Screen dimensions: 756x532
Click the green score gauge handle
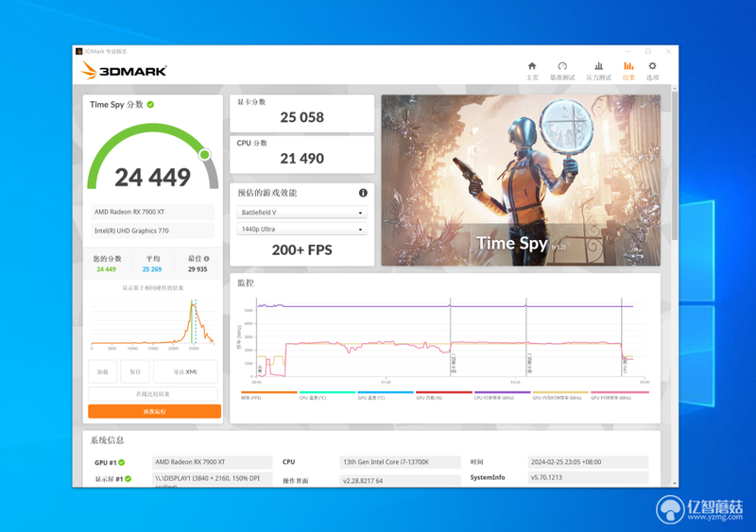(x=204, y=154)
